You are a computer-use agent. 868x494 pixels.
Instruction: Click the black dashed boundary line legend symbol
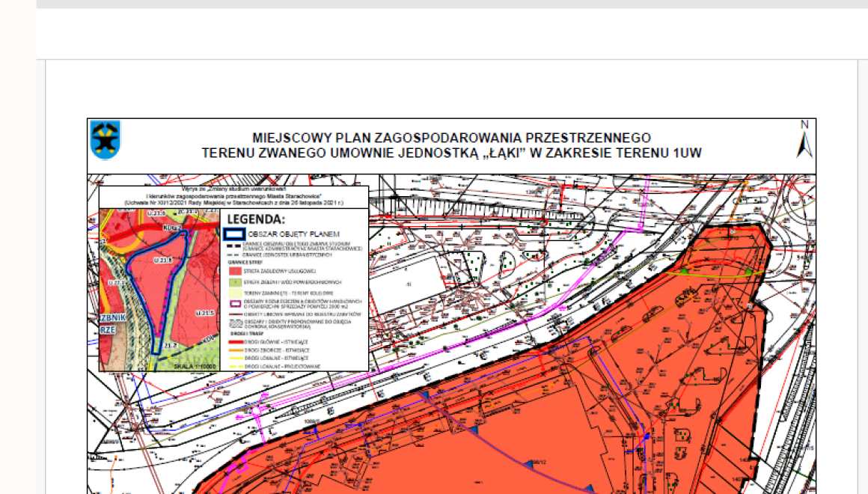[233, 245]
